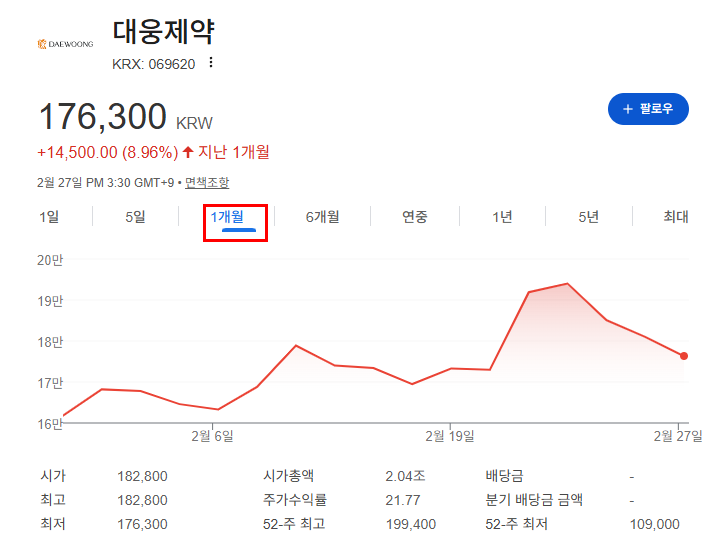Click the 20만 y-axis label
702x557 pixels.
[50, 260]
